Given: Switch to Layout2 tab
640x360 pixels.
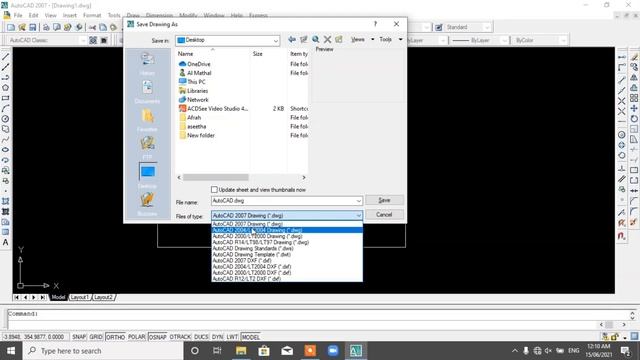Looking at the screenshot, I should [x=103, y=297].
